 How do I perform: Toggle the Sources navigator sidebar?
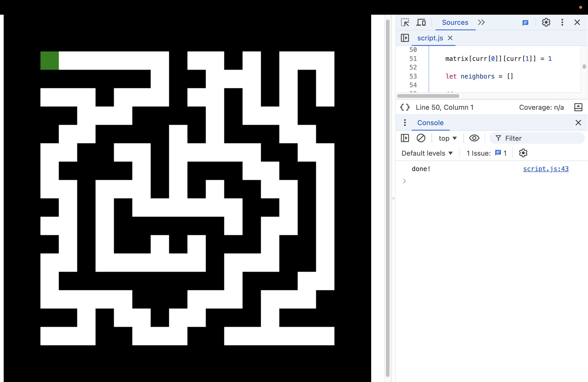pos(405,38)
